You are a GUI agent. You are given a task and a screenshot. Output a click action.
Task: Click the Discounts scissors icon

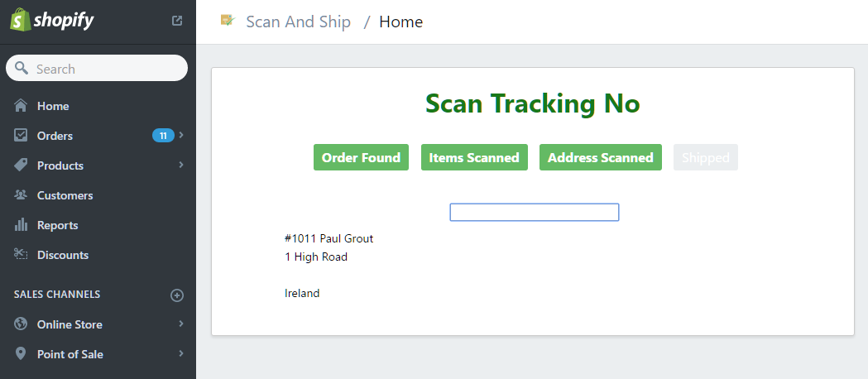coord(21,255)
